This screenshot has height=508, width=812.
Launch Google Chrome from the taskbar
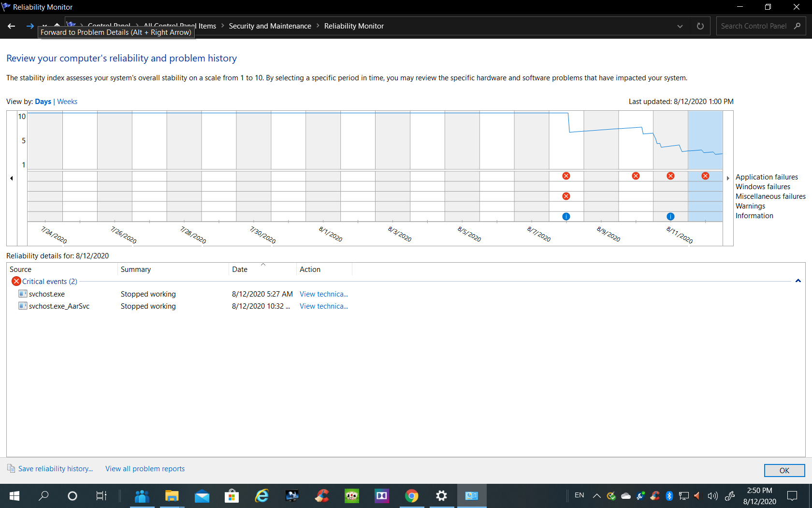click(412, 496)
